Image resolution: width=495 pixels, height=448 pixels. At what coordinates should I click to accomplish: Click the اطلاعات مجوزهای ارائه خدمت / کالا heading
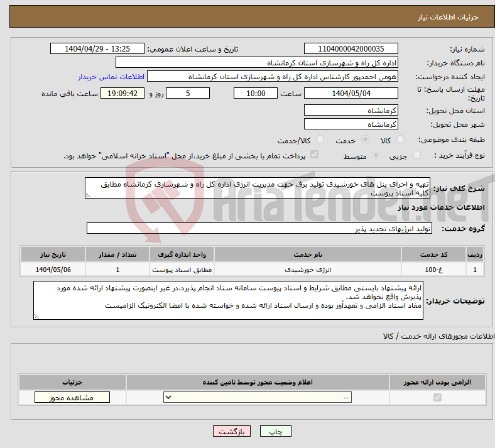tap(438, 337)
